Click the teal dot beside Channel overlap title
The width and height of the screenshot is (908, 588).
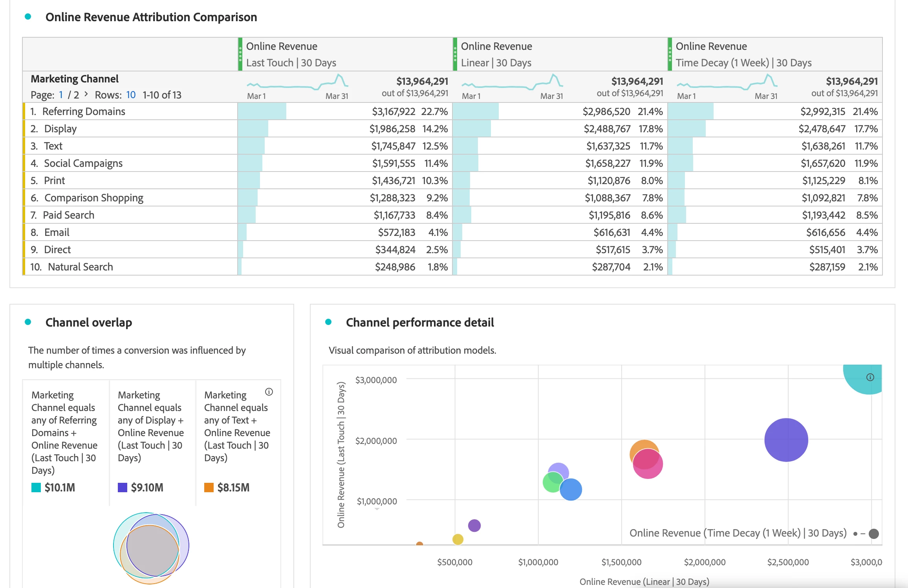(x=28, y=322)
